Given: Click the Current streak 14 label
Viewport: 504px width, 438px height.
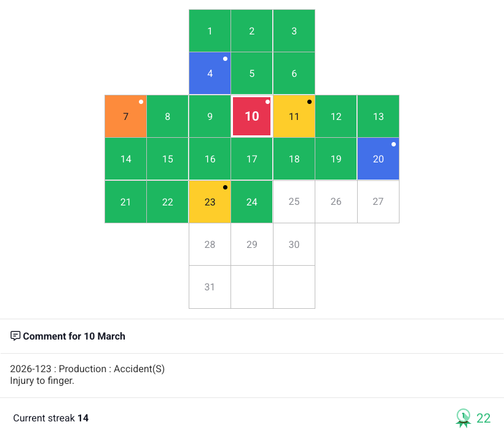Looking at the screenshot, I should pos(51,418).
